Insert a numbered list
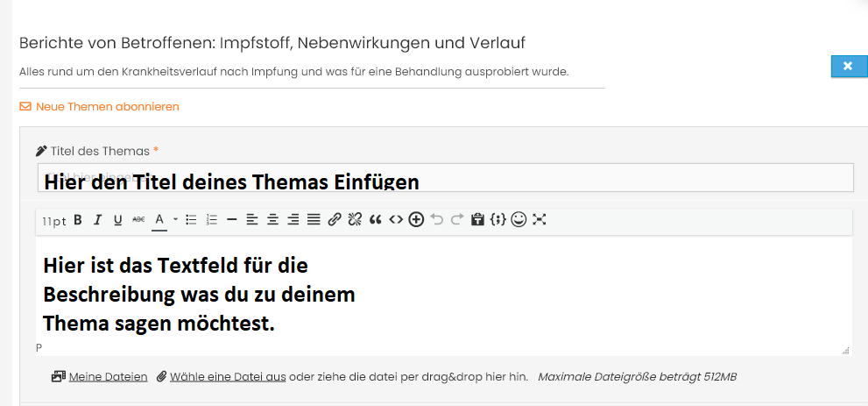This screenshot has width=868, height=406. click(211, 220)
